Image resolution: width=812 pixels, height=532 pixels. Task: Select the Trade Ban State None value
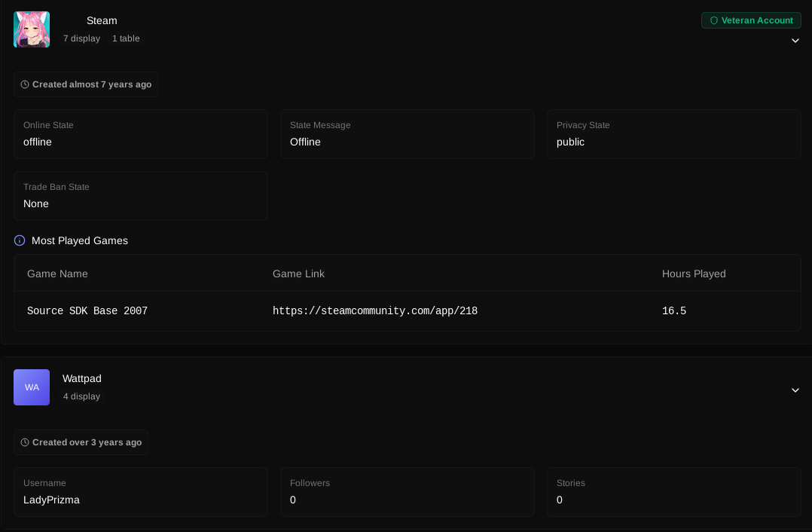(x=35, y=203)
